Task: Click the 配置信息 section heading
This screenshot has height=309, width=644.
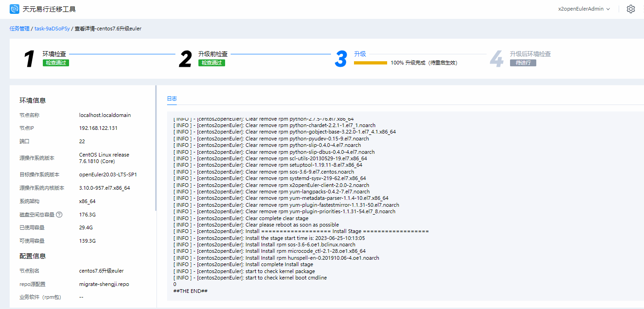Action: (33, 256)
